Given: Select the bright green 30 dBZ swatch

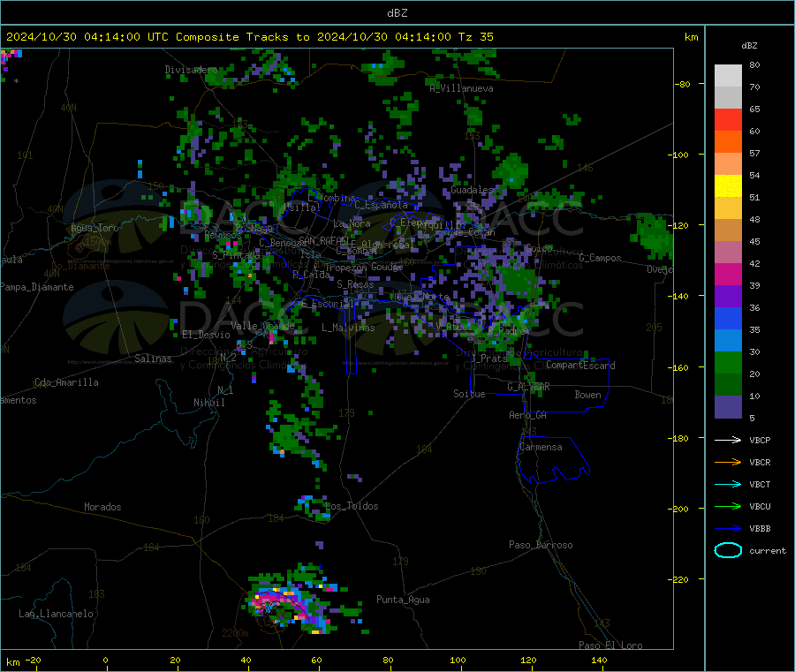Looking at the screenshot, I should pos(728,362).
